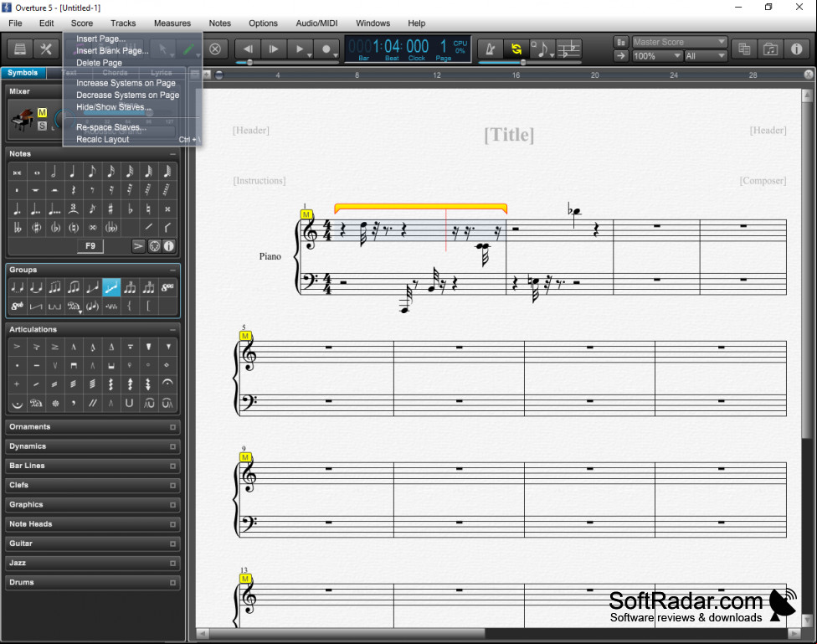Image resolution: width=817 pixels, height=644 pixels.
Task: Choose the fermata symbol in Articulations
Action: coord(167,384)
